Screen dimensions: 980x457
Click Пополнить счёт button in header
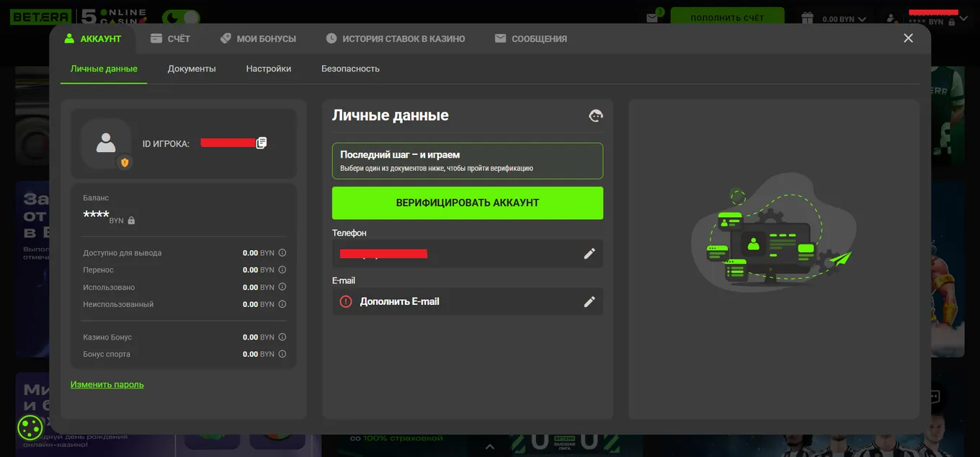727,17
